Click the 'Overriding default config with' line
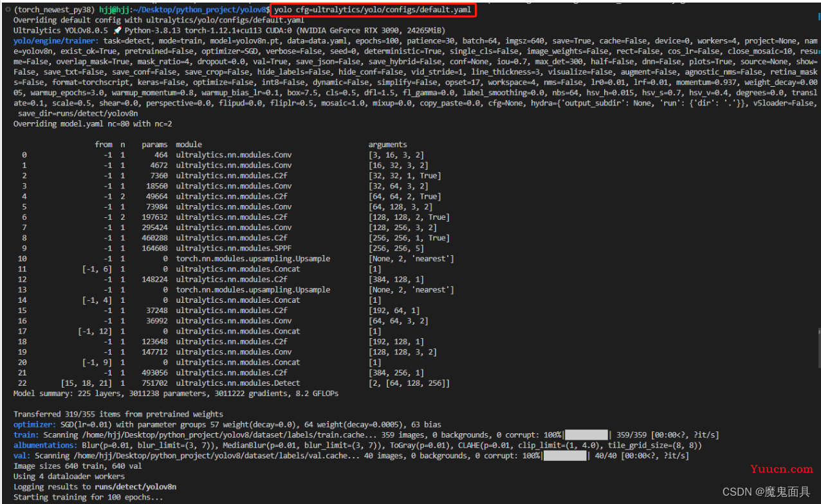This screenshot has width=821, height=504. (159, 21)
